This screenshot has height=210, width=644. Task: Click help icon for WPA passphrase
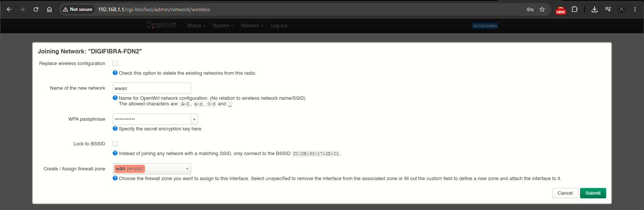click(115, 129)
